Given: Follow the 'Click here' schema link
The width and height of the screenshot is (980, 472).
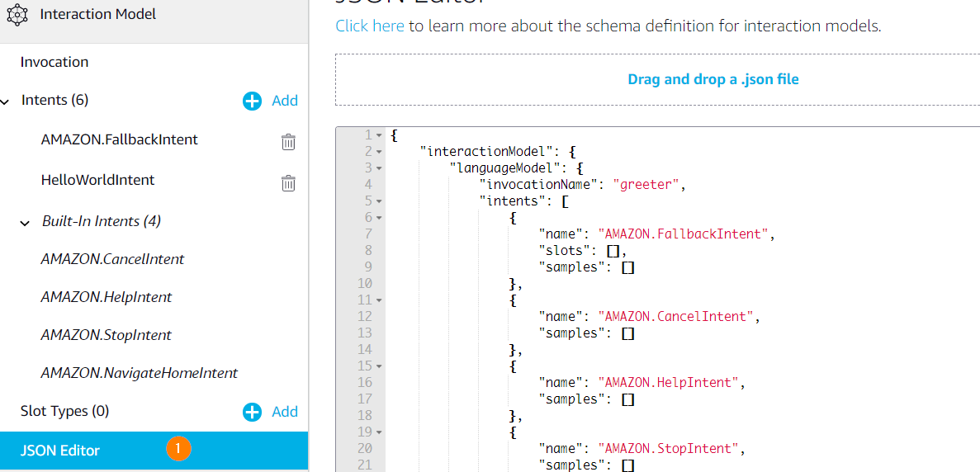Looking at the screenshot, I should coord(370,26).
